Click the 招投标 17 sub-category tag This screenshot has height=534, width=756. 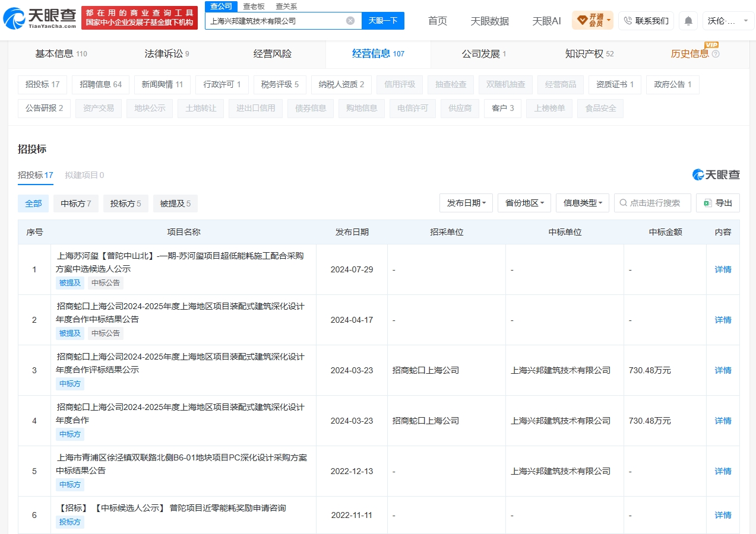click(43, 84)
